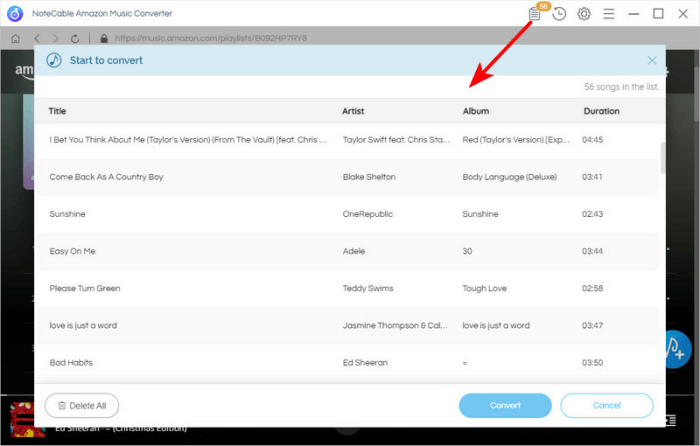Click duration 04:45
Image resolution: width=700 pixels, height=446 pixels.
tap(592, 140)
